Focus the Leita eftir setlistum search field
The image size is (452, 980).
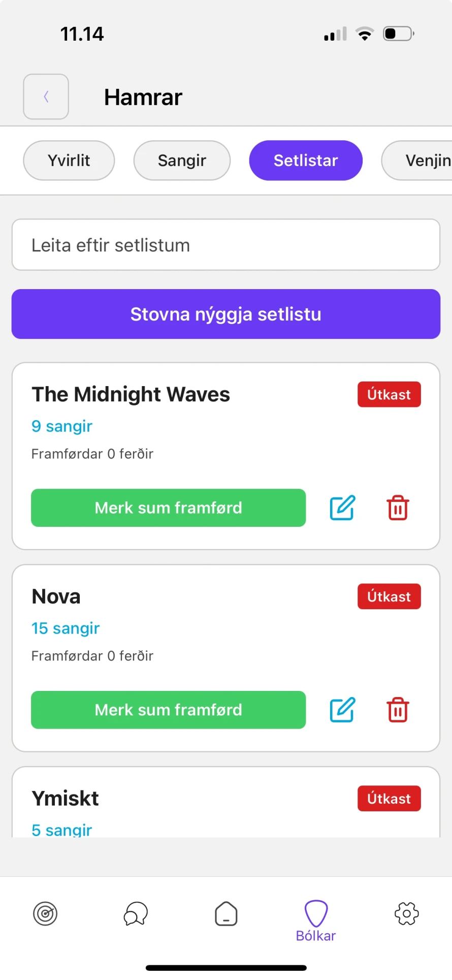coord(226,245)
